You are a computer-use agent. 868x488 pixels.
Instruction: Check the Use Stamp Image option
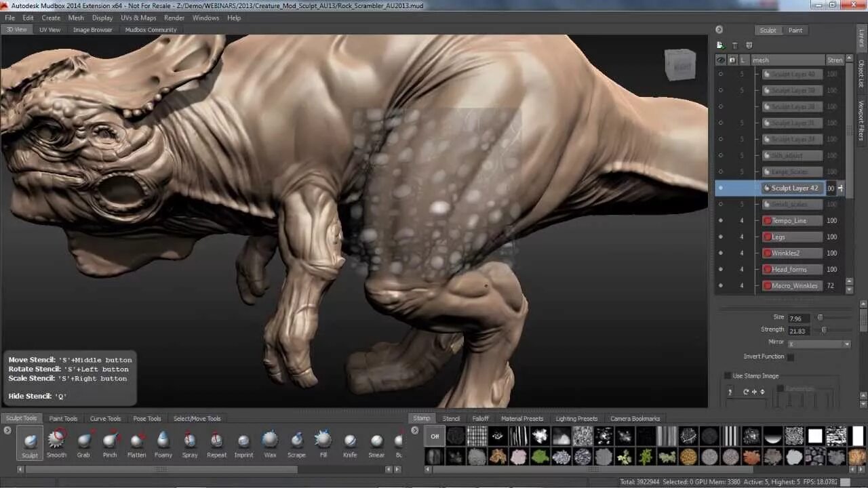[x=728, y=375]
